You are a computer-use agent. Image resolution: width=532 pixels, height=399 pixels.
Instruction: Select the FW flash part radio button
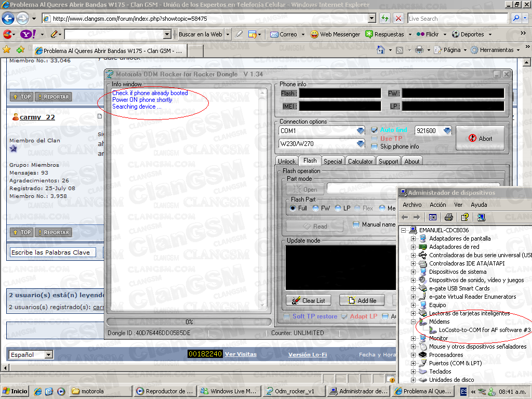pos(315,208)
